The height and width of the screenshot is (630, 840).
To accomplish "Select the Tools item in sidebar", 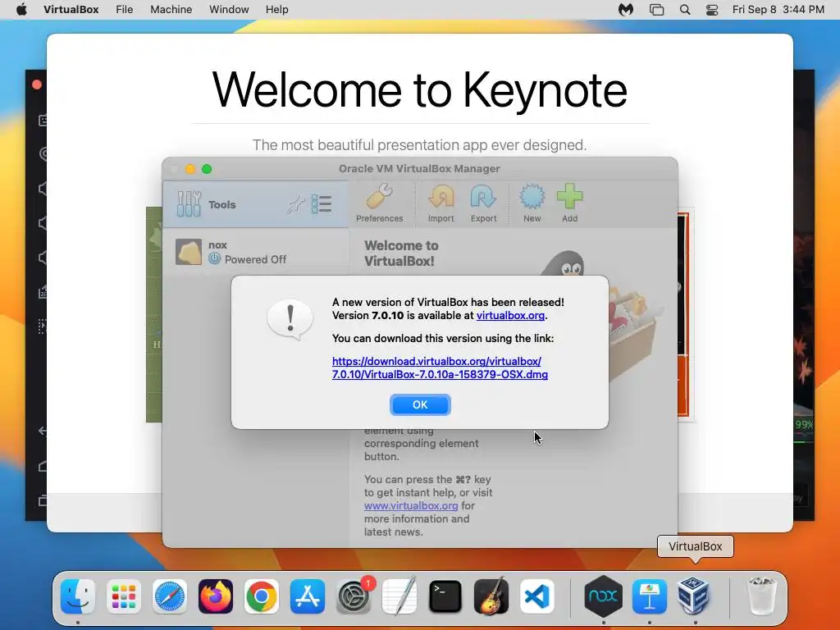I will click(256, 204).
